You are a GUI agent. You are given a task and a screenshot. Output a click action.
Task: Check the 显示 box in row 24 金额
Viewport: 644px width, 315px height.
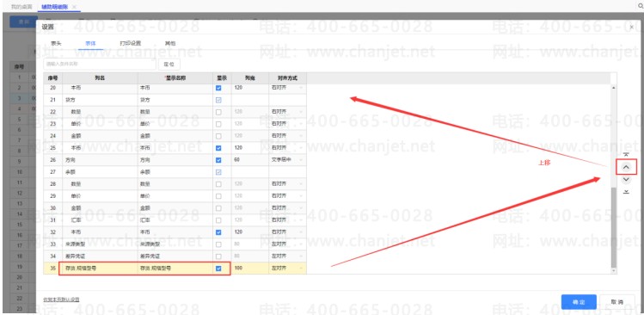(x=218, y=136)
